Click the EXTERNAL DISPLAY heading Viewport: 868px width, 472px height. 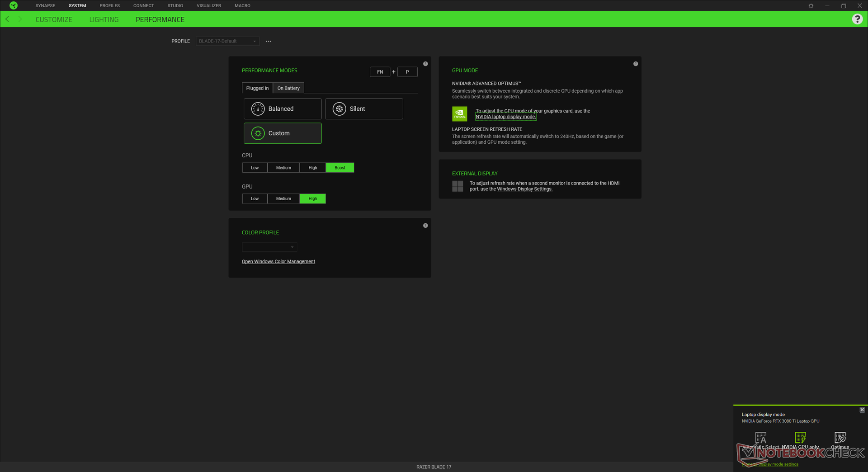pos(475,174)
